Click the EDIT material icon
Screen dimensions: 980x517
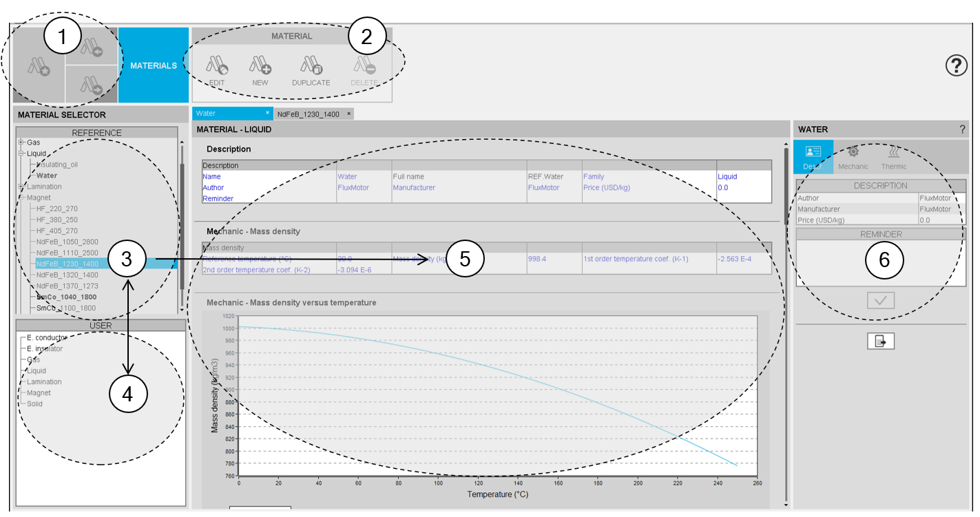coord(218,67)
